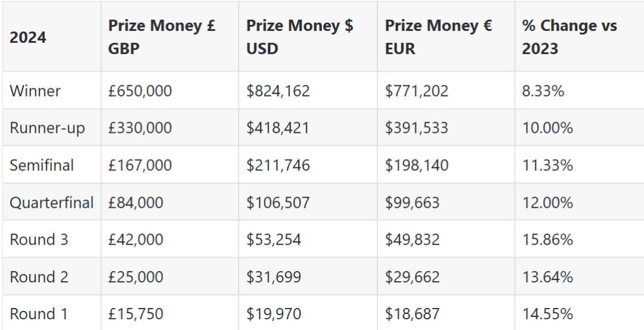Click the % Change vs 2023 header
This screenshot has width=644, height=330.
tap(569, 37)
